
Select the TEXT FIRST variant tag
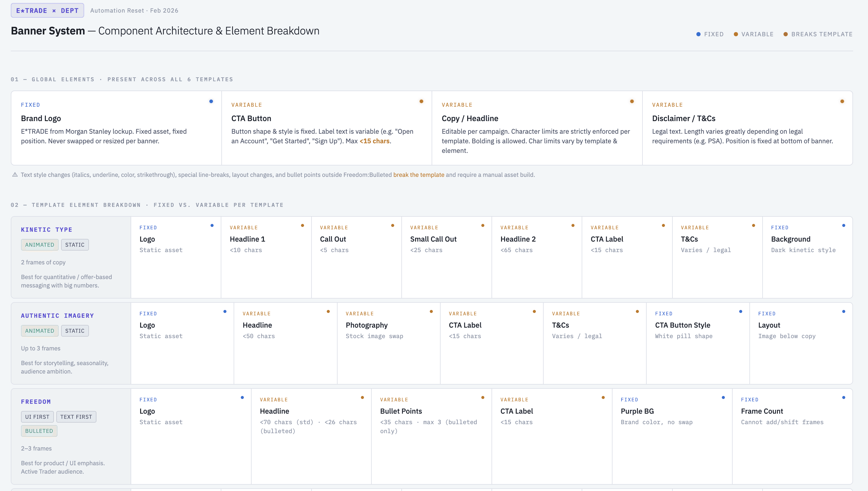pos(76,417)
